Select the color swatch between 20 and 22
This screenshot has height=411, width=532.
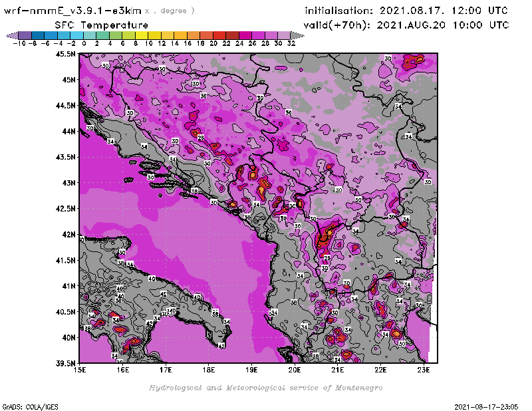pos(219,35)
